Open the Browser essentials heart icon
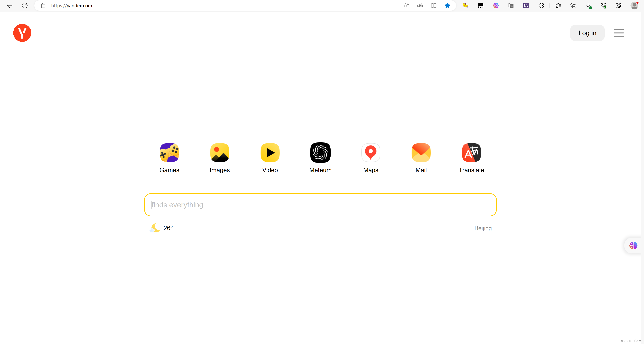The height and width of the screenshot is (344, 644). click(603, 5)
